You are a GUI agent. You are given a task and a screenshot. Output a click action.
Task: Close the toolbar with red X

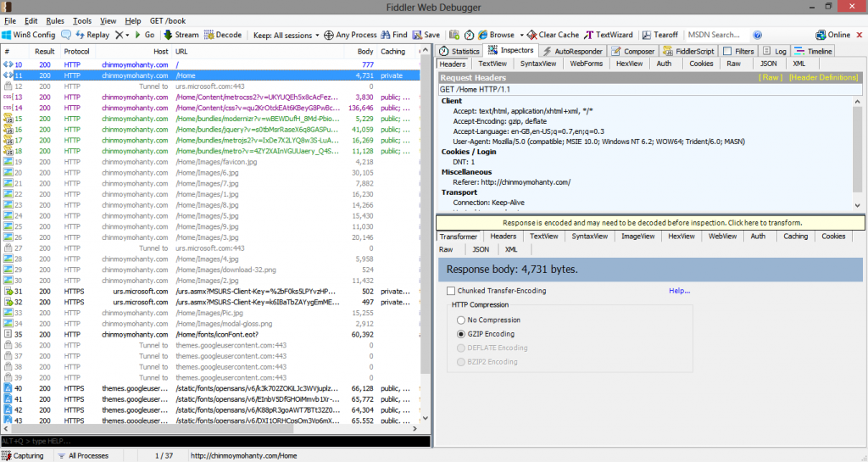(x=860, y=35)
